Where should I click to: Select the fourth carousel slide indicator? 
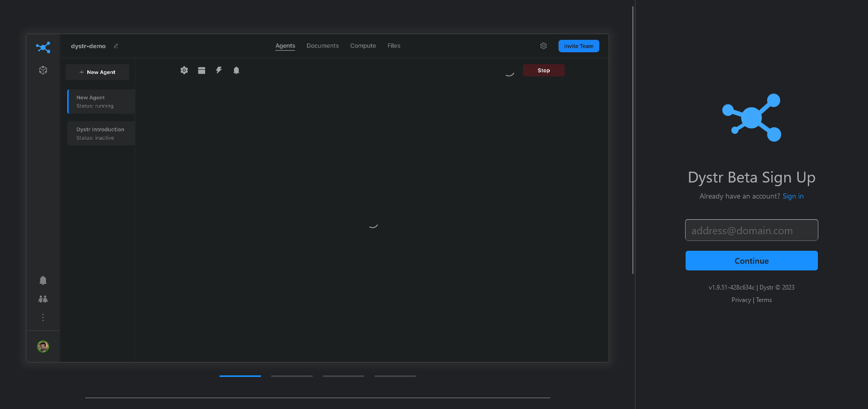pyautogui.click(x=395, y=376)
